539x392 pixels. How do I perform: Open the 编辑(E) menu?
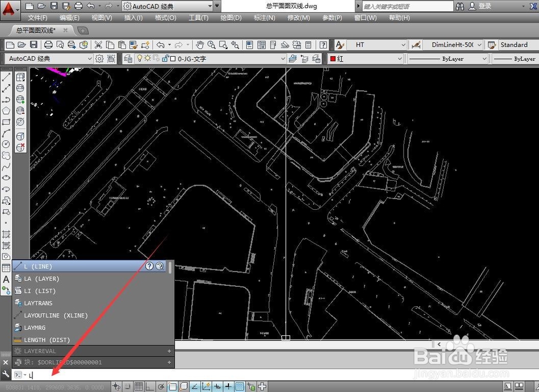pos(70,18)
